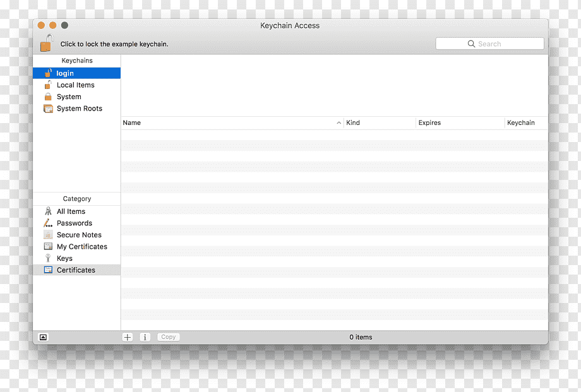Show the My Certificates category
This screenshot has height=392, width=581.
[76, 246]
